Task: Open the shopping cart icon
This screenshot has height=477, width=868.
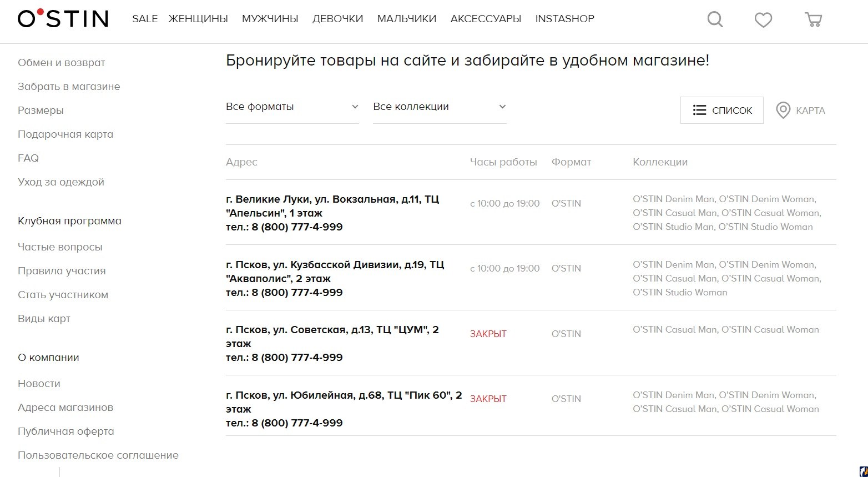Action: coord(813,19)
